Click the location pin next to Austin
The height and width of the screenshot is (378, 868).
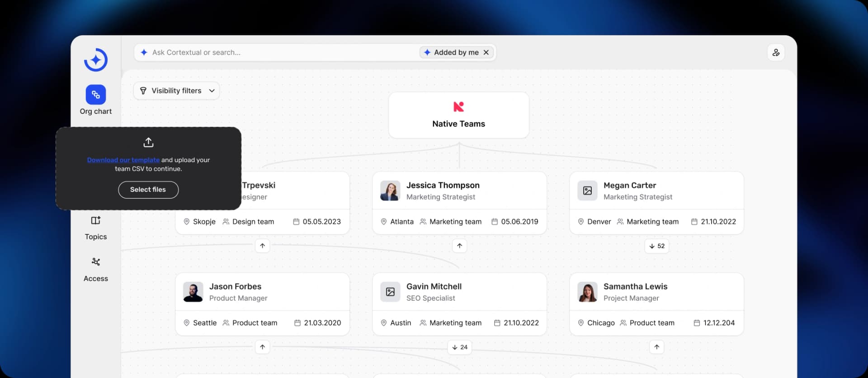click(384, 323)
